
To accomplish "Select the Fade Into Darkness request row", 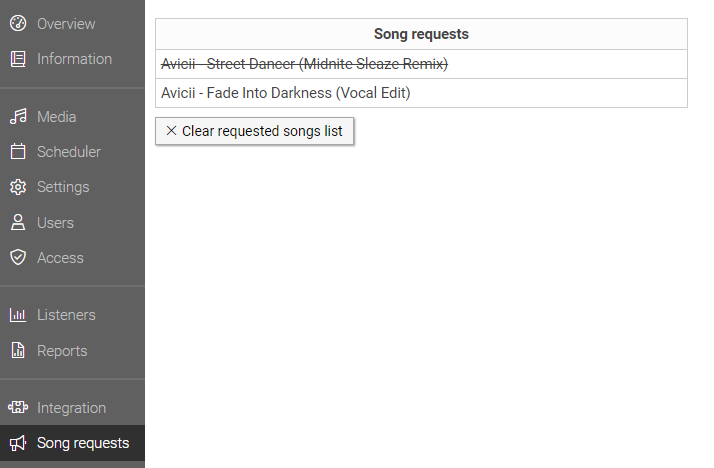I will (x=421, y=93).
